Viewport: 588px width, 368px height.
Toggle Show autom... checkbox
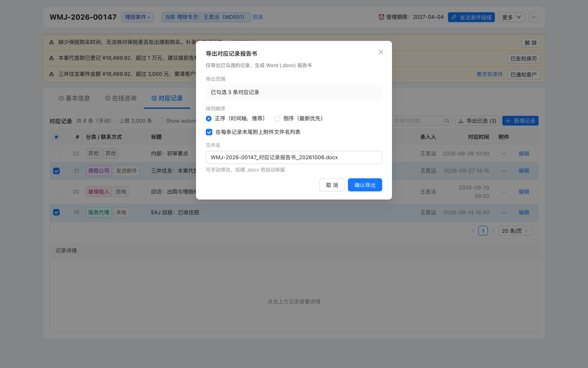pyautogui.click(x=160, y=121)
